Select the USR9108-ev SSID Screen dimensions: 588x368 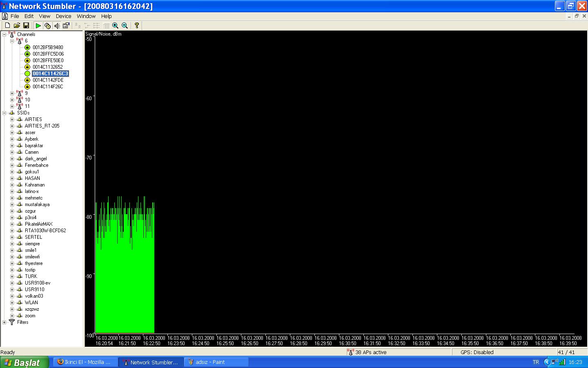(38, 283)
